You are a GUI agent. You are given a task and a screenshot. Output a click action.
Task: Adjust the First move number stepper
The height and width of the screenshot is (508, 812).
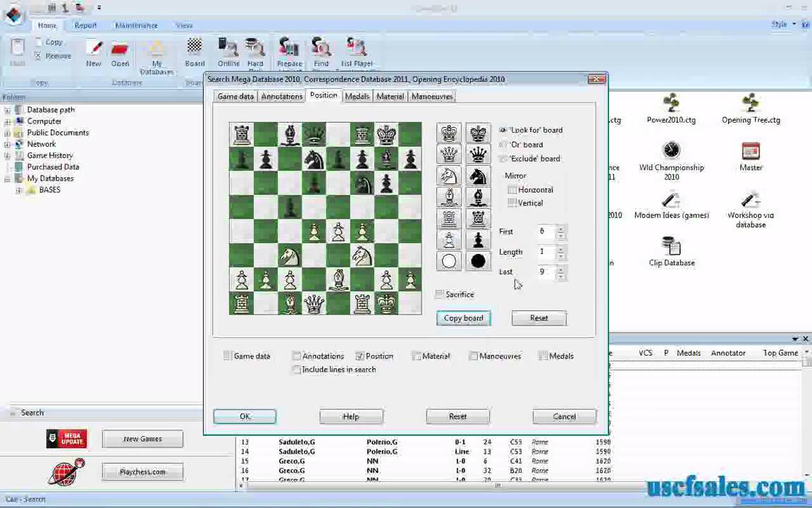pos(560,231)
